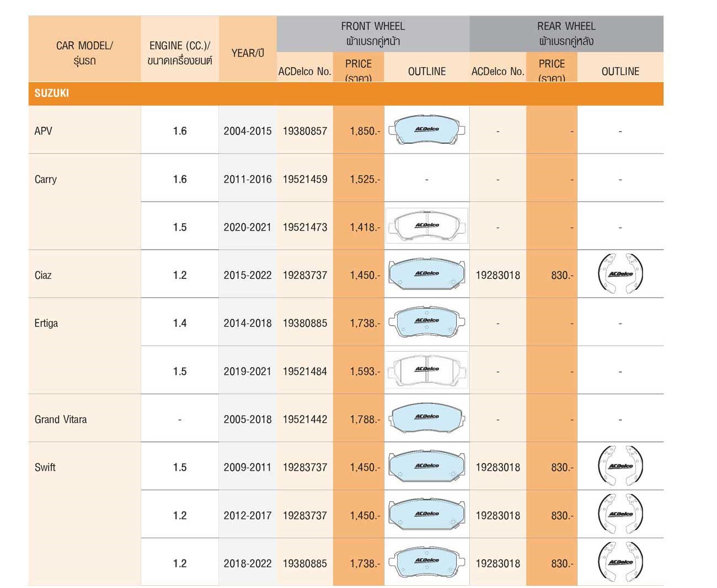Click the Ertiga 1.4 front brake pad outline
The height and width of the screenshot is (588, 717).
(x=426, y=321)
